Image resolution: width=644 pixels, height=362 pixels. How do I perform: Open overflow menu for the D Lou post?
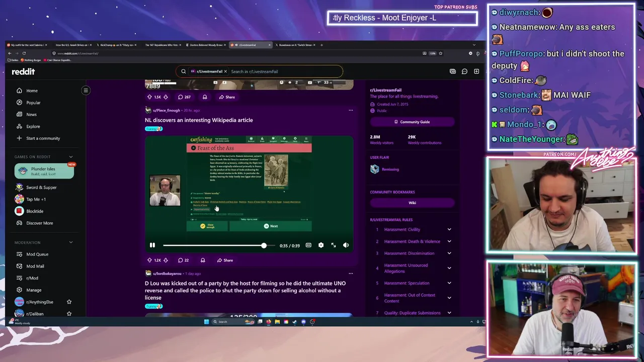point(351,274)
